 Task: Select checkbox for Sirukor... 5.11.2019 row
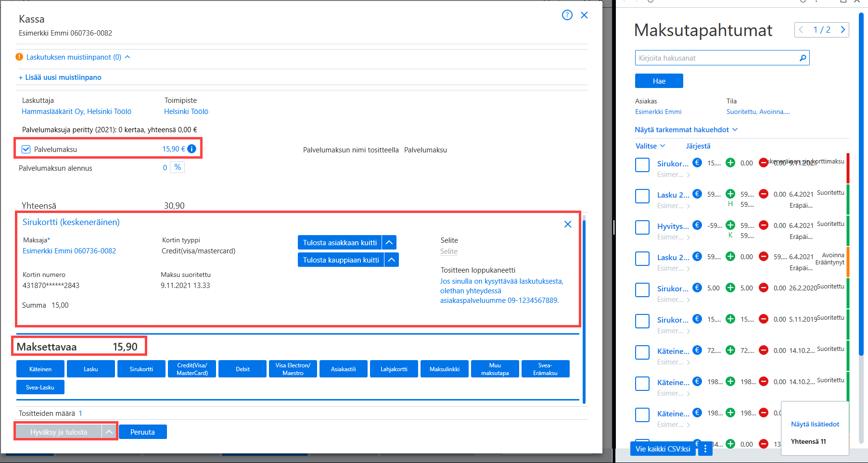pyautogui.click(x=642, y=321)
